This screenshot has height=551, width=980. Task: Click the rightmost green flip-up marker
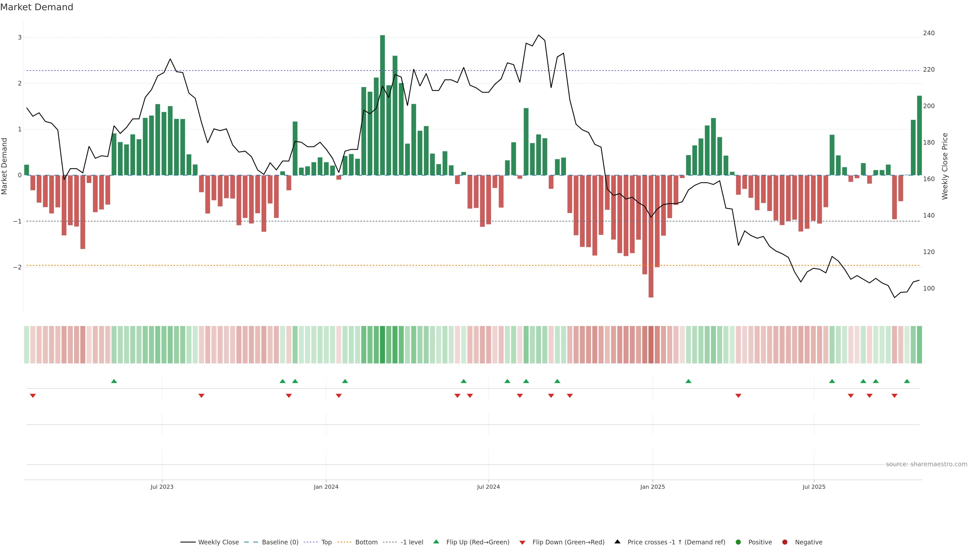pos(907,381)
